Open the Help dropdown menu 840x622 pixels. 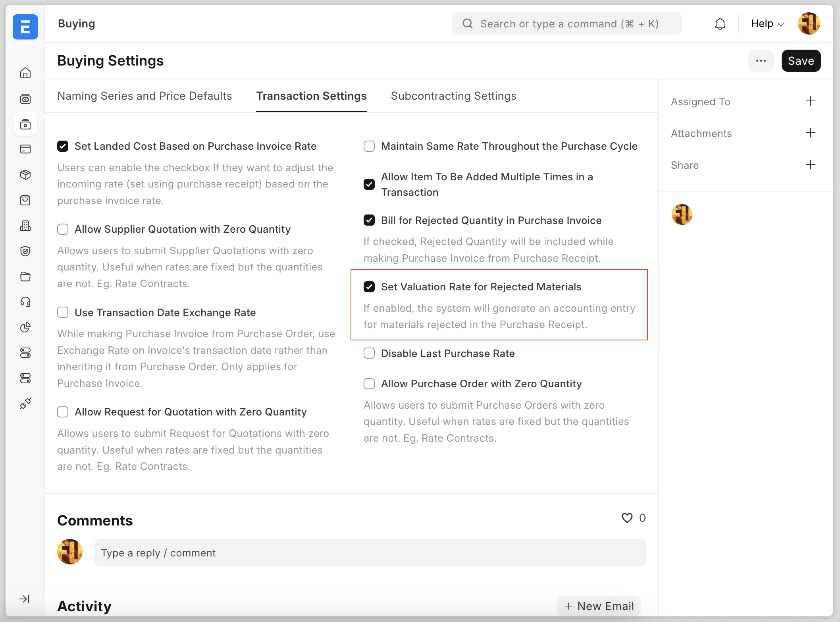768,24
